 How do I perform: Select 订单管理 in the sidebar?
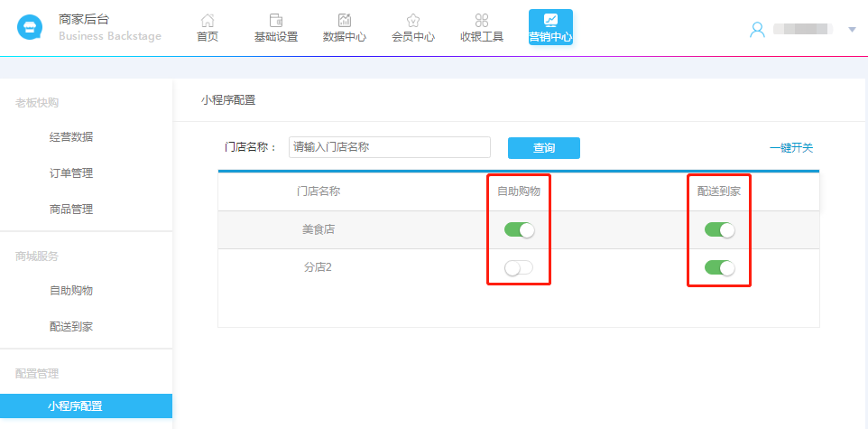pos(71,173)
